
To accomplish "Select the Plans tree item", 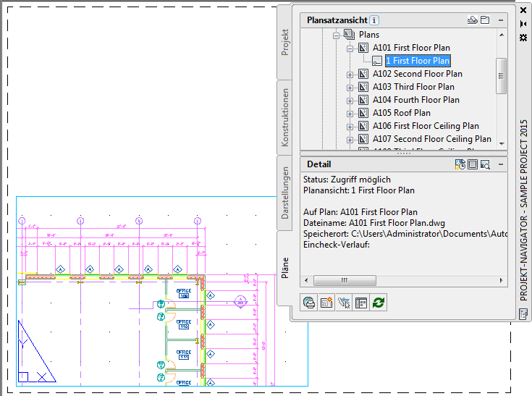I will [x=369, y=35].
